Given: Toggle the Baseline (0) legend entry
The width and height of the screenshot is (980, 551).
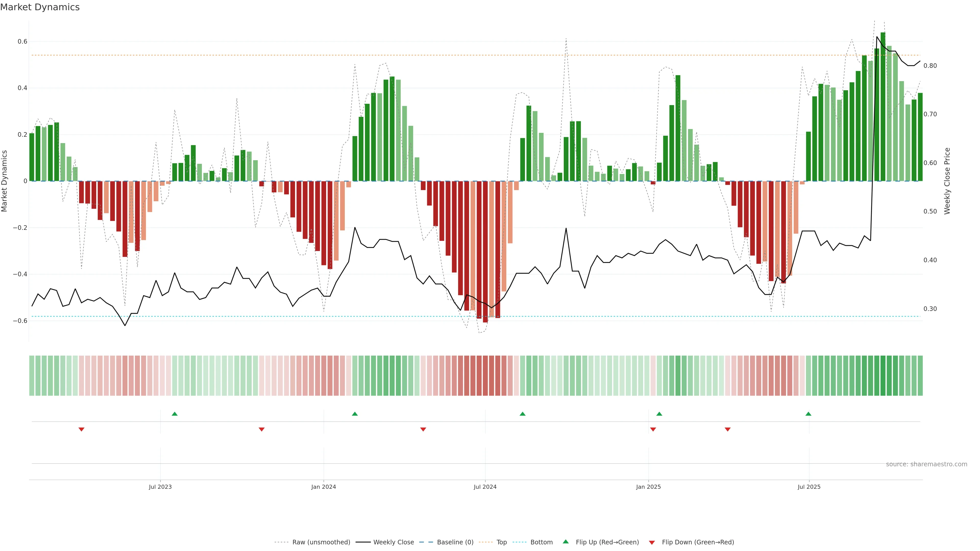Looking at the screenshot, I should [455, 542].
